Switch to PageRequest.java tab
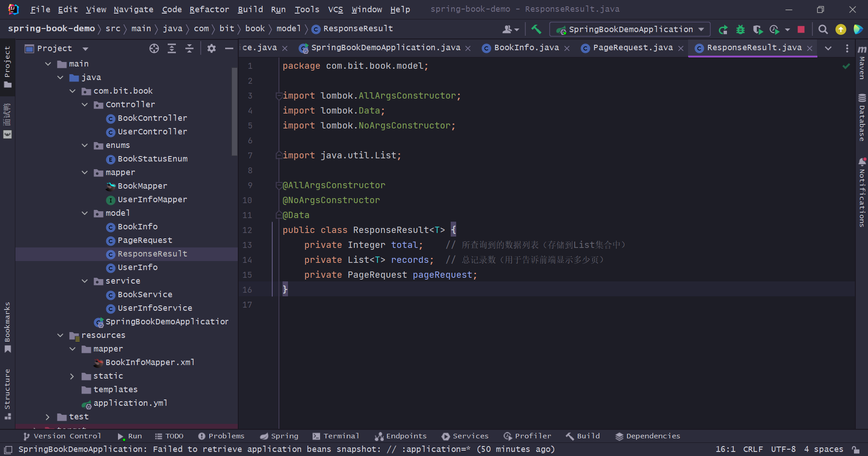This screenshot has height=456, width=868. click(632, 48)
